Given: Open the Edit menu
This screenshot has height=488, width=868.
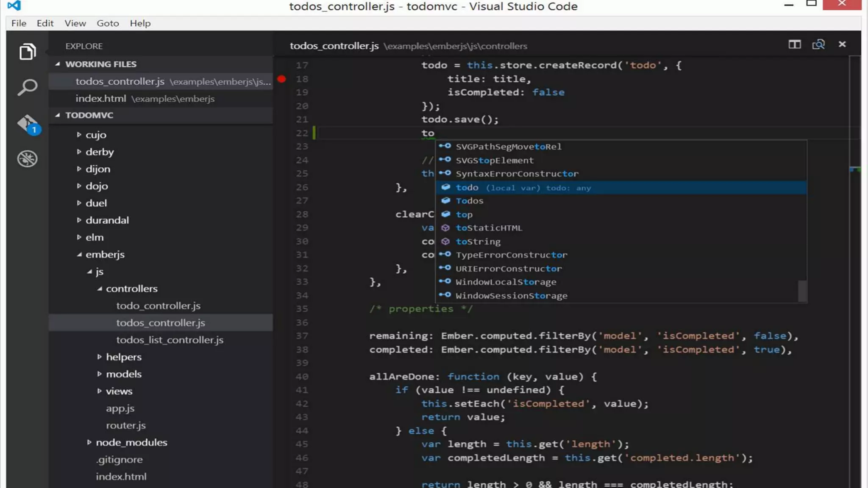Looking at the screenshot, I should point(45,23).
